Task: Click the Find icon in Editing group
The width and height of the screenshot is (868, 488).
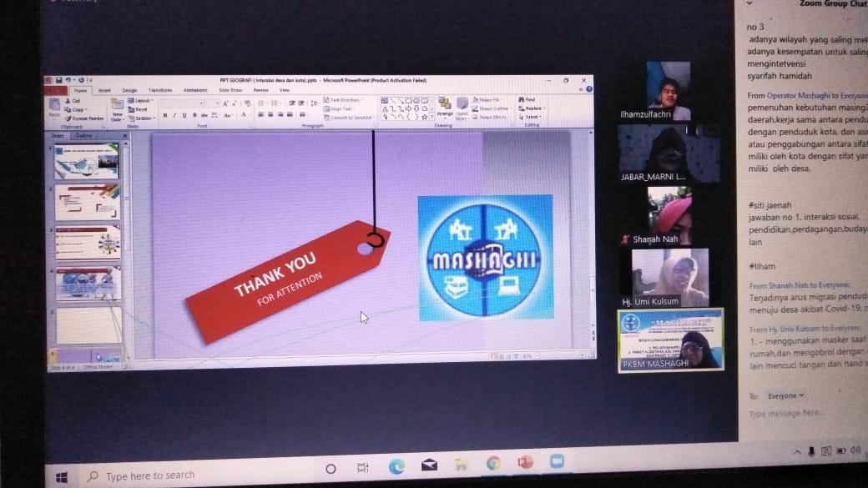Action: click(x=527, y=99)
